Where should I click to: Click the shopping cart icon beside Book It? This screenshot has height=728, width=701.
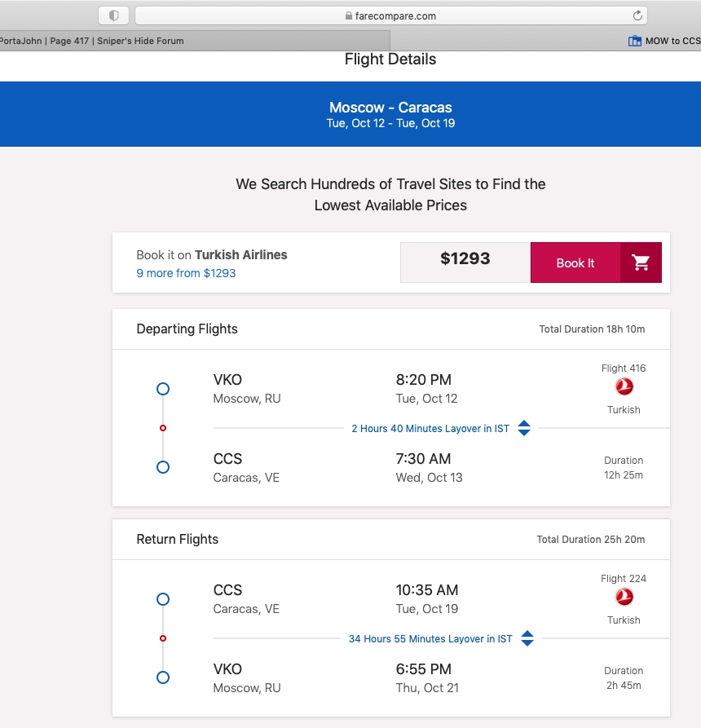click(x=641, y=263)
